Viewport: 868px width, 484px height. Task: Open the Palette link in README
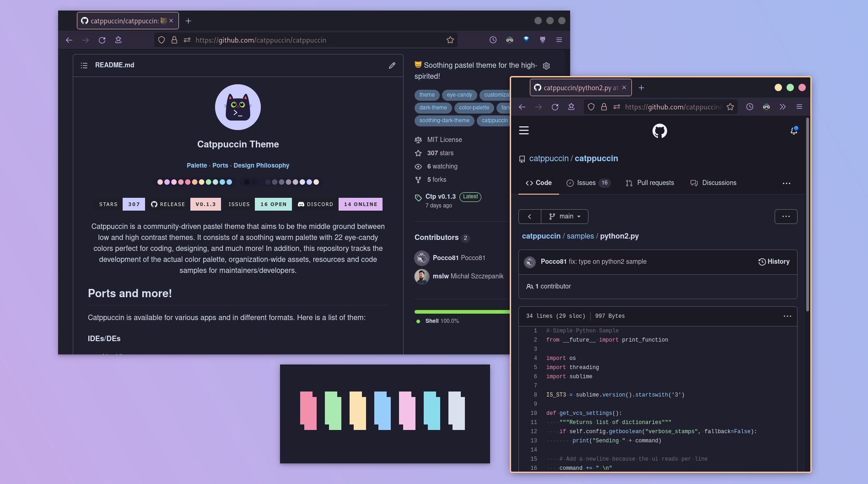tap(197, 165)
